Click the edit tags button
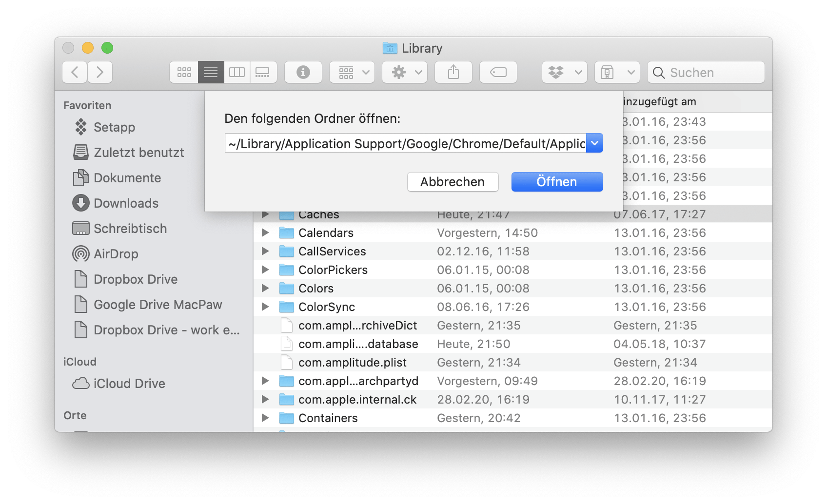The width and height of the screenshot is (827, 504). click(x=498, y=72)
